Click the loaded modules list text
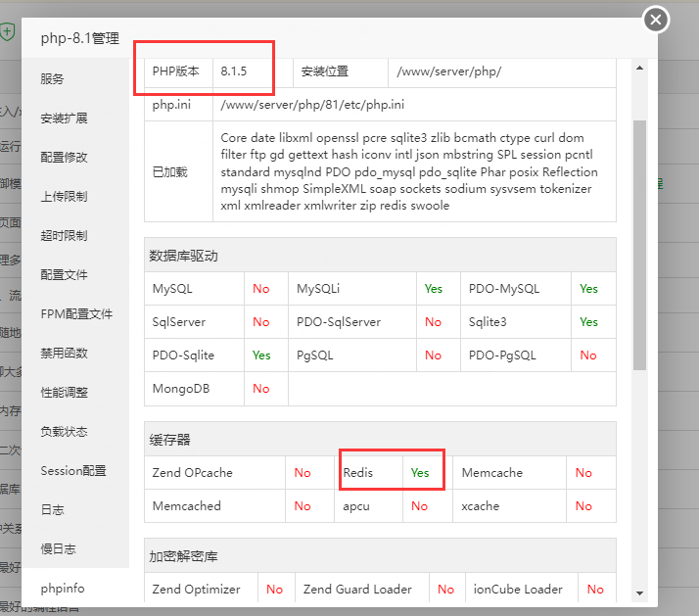This screenshot has width=699, height=616. coord(409,171)
